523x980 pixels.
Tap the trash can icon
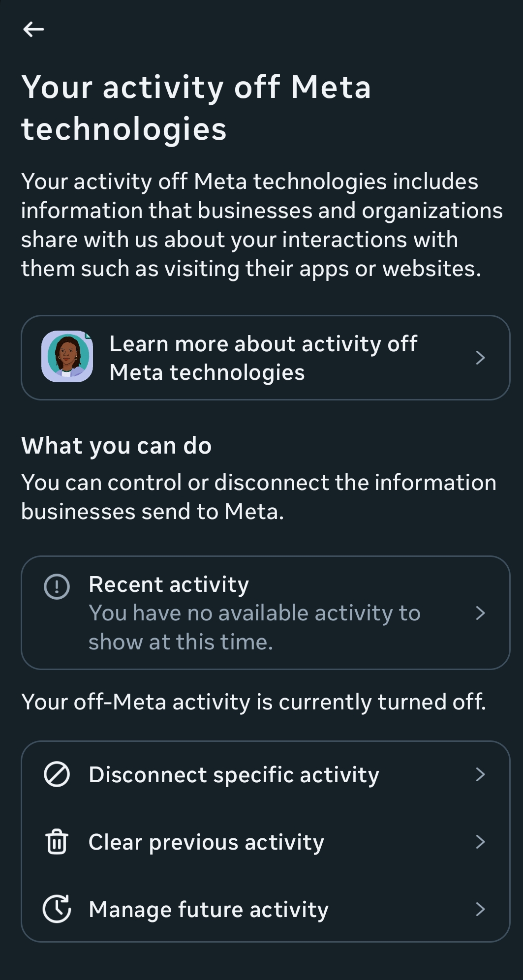57,842
